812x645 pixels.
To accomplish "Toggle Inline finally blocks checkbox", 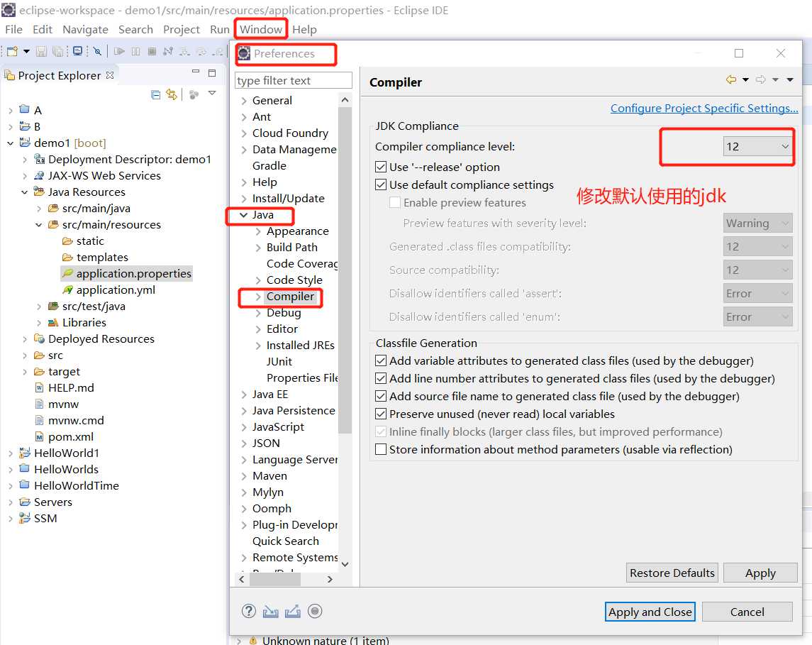I will (381, 431).
